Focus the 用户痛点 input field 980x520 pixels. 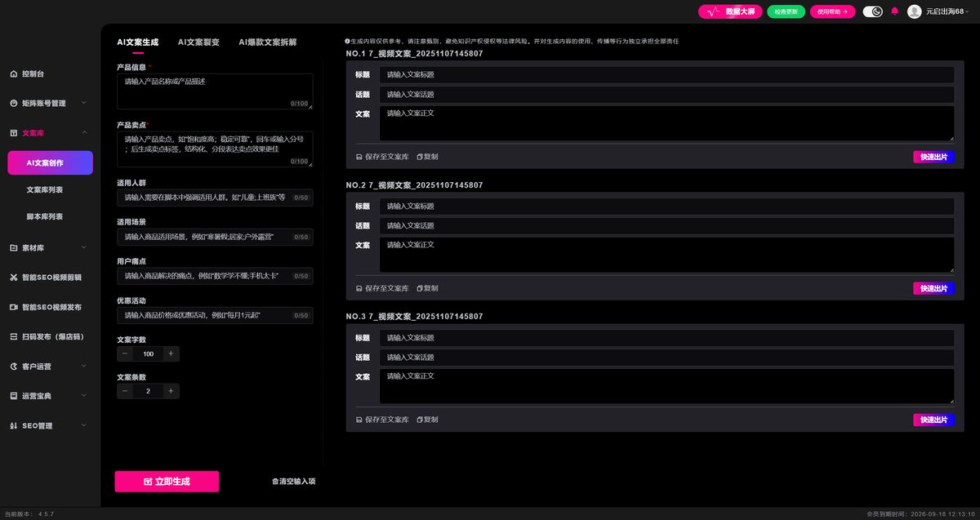215,276
